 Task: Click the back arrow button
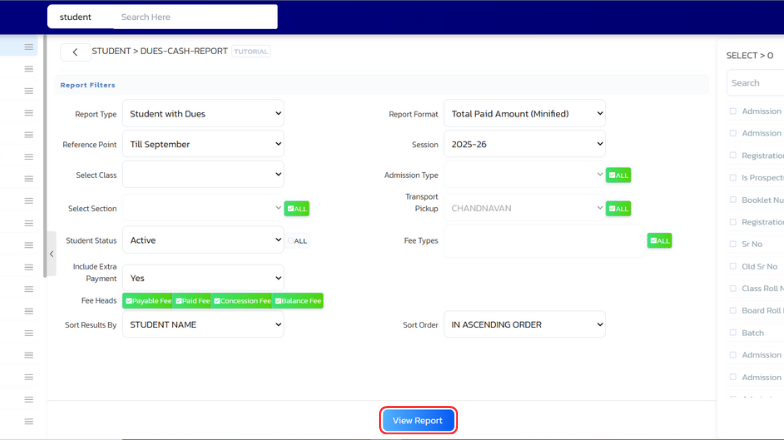tap(75, 52)
